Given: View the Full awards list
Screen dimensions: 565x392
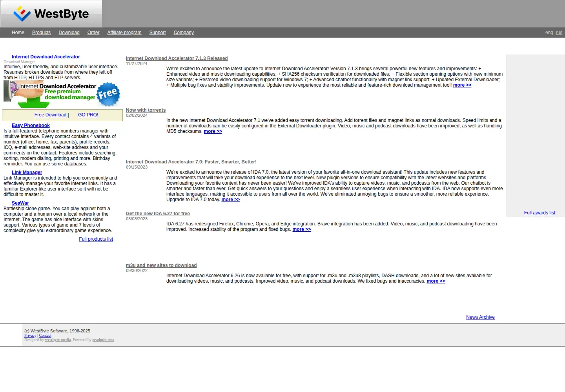Looking at the screenshot, I should (539, 213).
